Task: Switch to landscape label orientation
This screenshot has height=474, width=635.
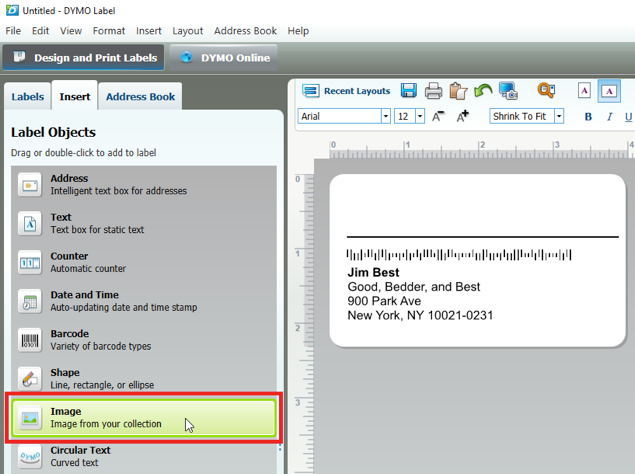Action: (x=609, y=91)
